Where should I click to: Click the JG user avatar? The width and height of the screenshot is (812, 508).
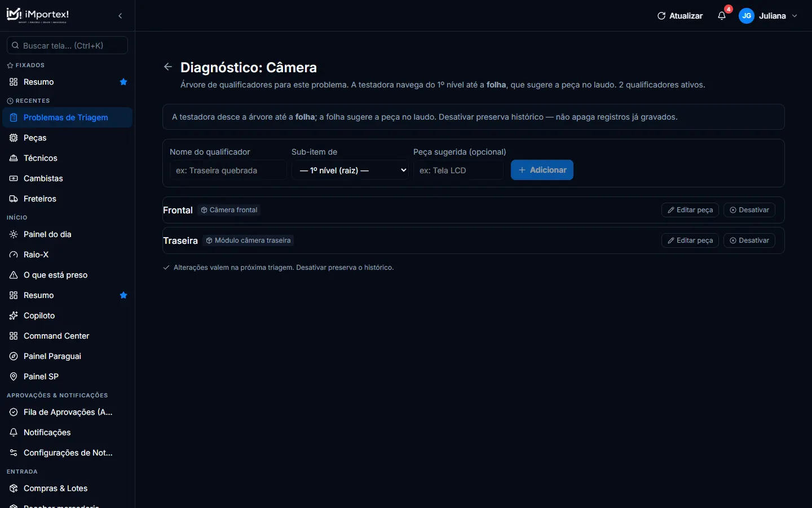coord(747,16)
